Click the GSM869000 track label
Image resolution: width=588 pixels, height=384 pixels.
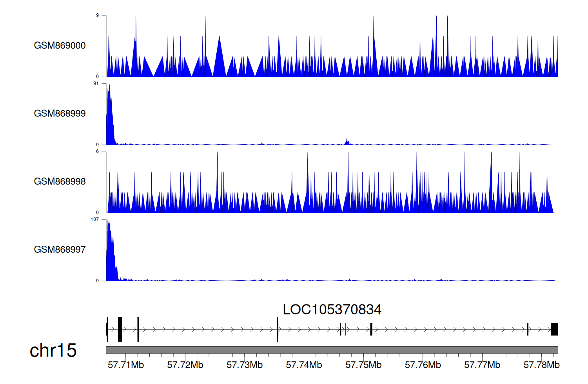pyautogui.click(x=60, y=45)
